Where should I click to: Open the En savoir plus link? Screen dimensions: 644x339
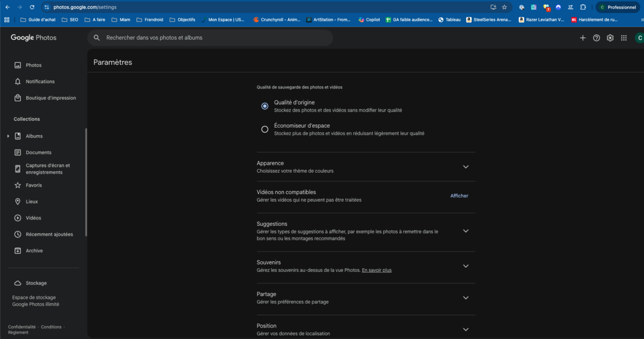point(376,270)
